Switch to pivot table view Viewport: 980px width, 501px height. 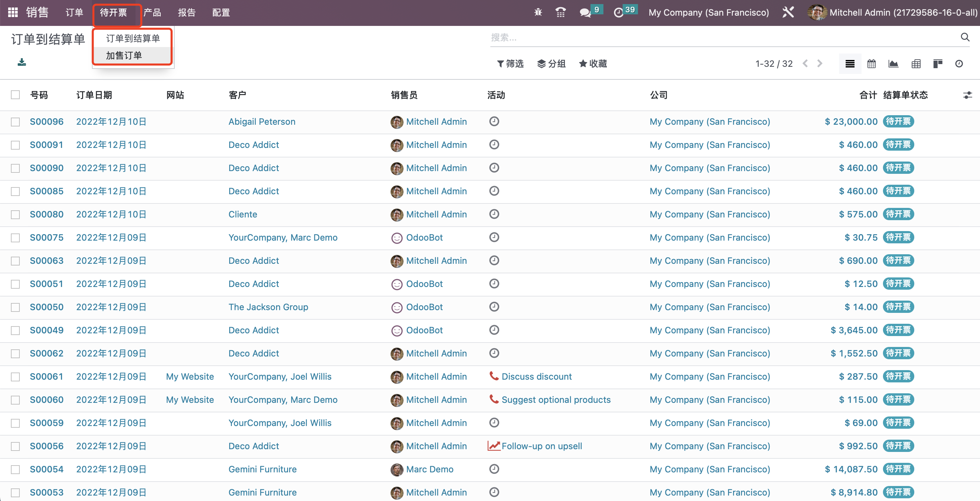pyautogui.click(x=916, y=64)
